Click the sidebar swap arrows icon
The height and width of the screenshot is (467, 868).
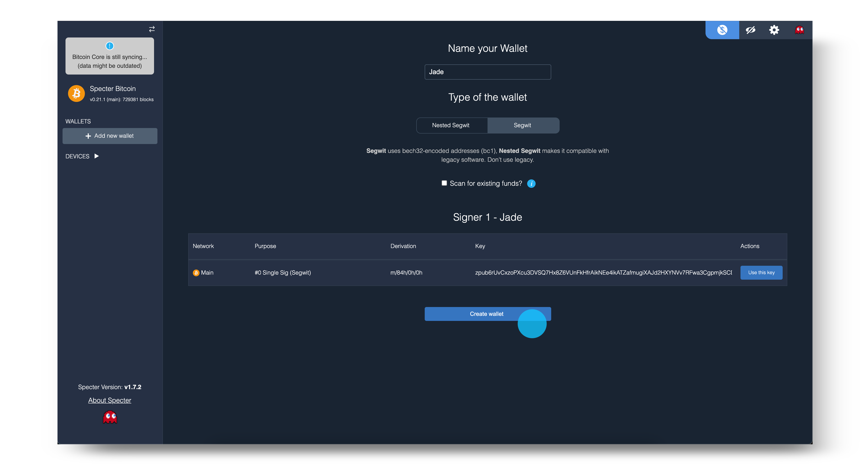tap(152, 29)
